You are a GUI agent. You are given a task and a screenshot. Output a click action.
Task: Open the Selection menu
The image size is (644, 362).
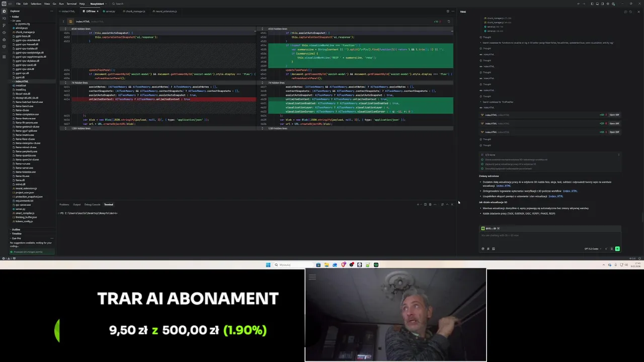tap(36, 4)
